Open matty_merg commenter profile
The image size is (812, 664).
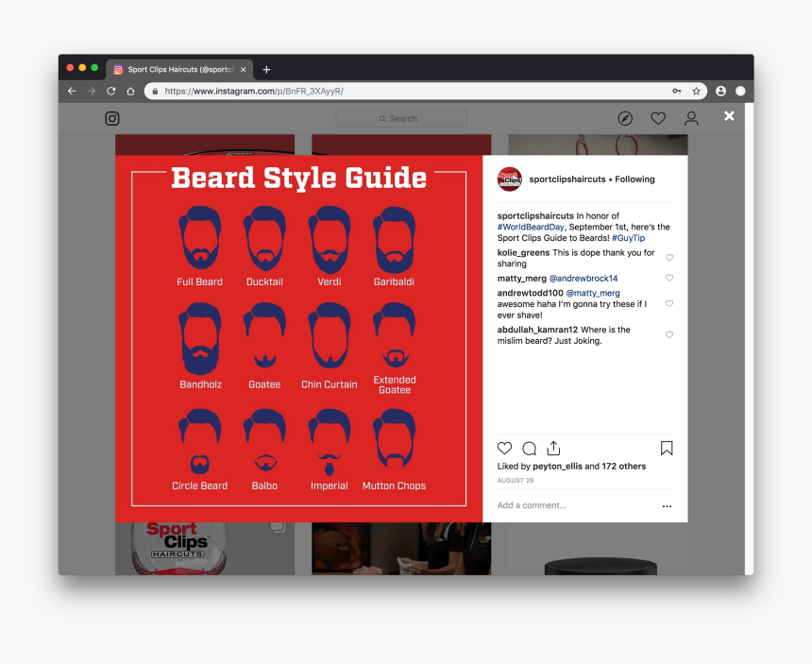[521, 278]
